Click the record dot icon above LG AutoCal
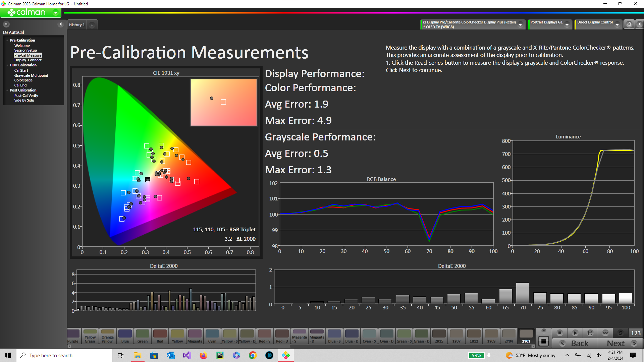Screen dimensions: 644x362 pos(6,24)
